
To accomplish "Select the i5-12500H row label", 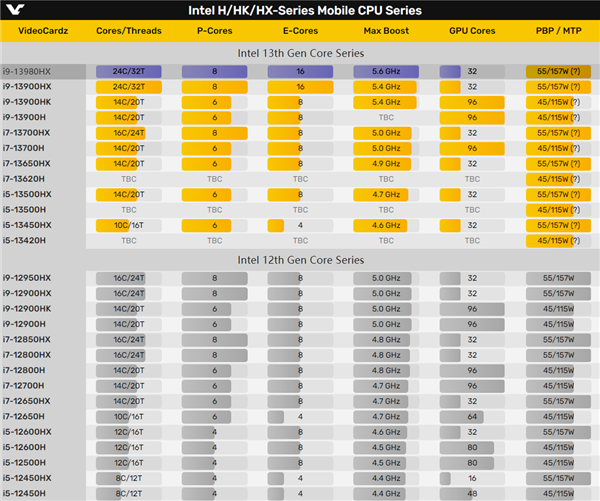I will tap(24, 463).
